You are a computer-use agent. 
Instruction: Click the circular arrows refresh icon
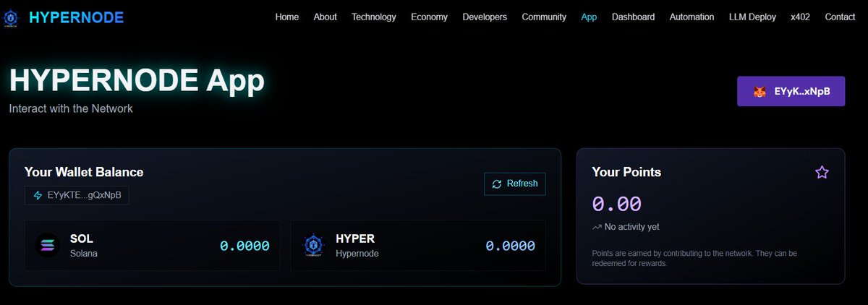[496, 184]
